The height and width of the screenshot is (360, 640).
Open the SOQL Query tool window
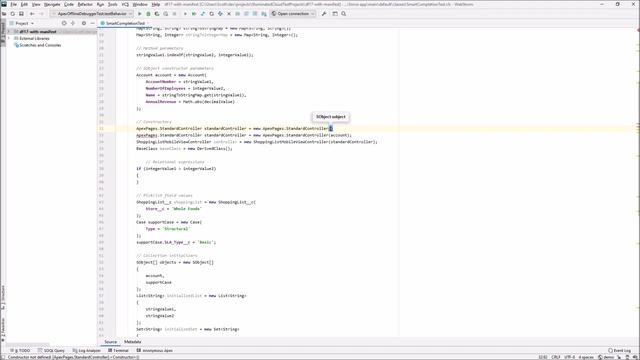pyautogui.click(x=51, y=351)
